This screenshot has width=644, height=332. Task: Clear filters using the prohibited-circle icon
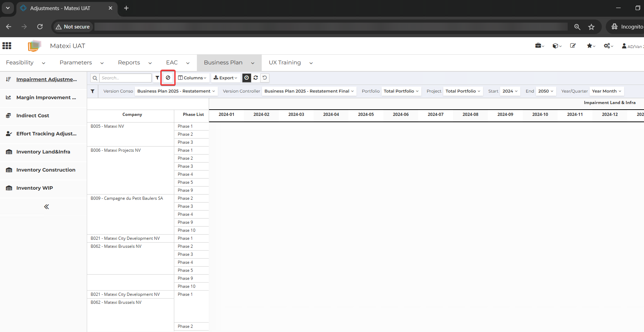168,78
